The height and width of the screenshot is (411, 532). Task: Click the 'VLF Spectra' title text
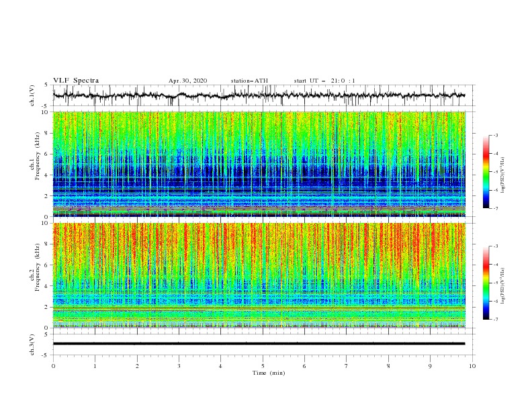(x=76, y=81)
